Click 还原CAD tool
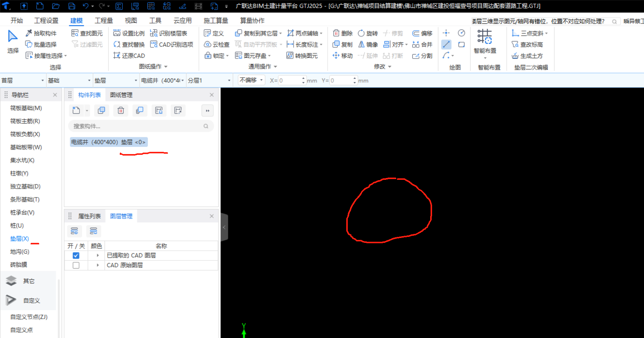 coord(129,56)
